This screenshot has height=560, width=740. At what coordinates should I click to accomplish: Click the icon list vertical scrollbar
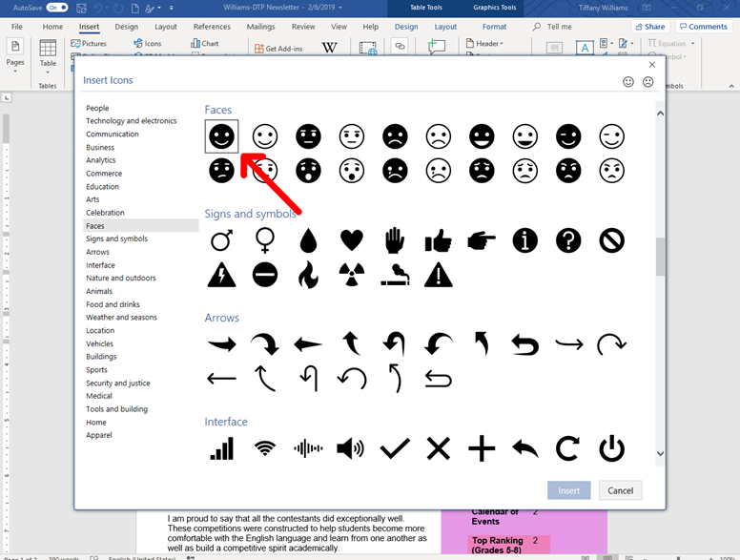(x=659, y=255)
